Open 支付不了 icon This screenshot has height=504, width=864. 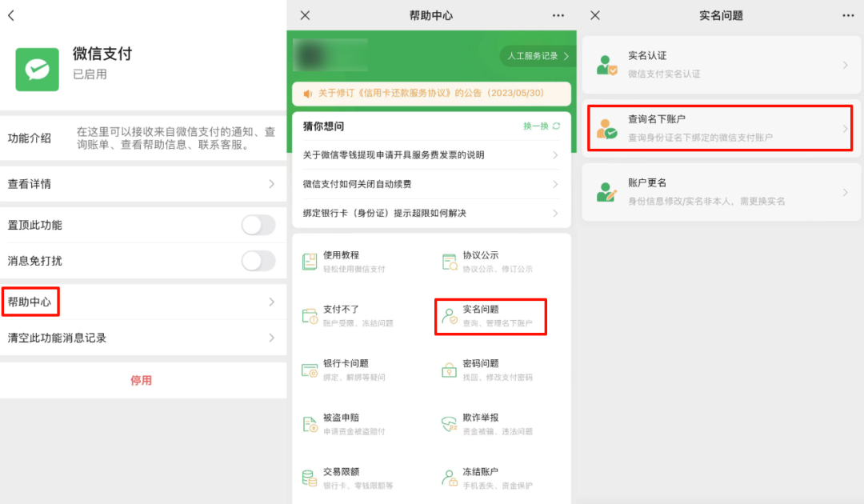[310, 316]
